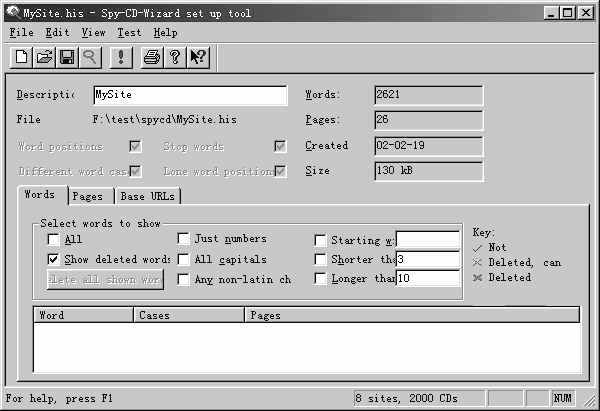600x411 pixels.
Task: Click the Description text field
Action: point(189,96)
